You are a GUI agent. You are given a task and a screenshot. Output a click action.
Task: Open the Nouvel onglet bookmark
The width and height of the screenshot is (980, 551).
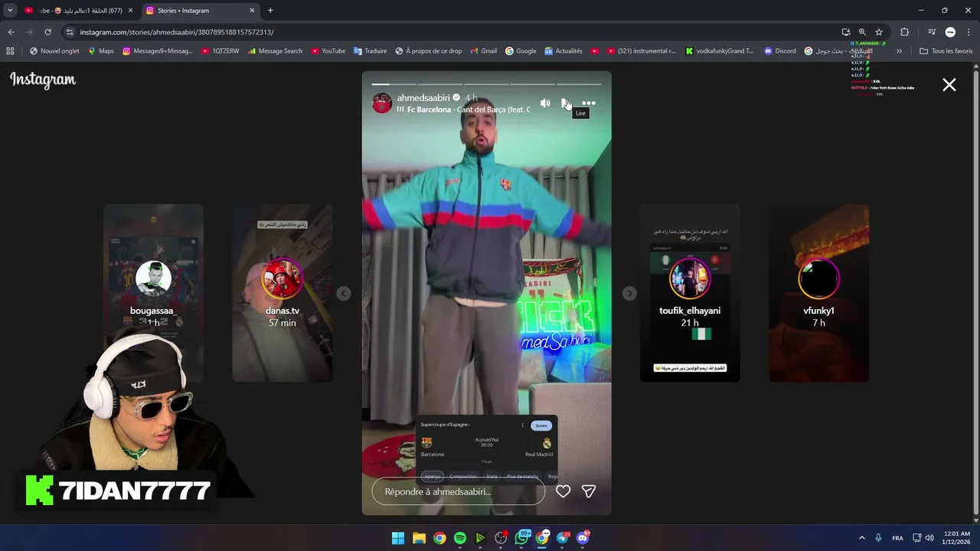54,51
